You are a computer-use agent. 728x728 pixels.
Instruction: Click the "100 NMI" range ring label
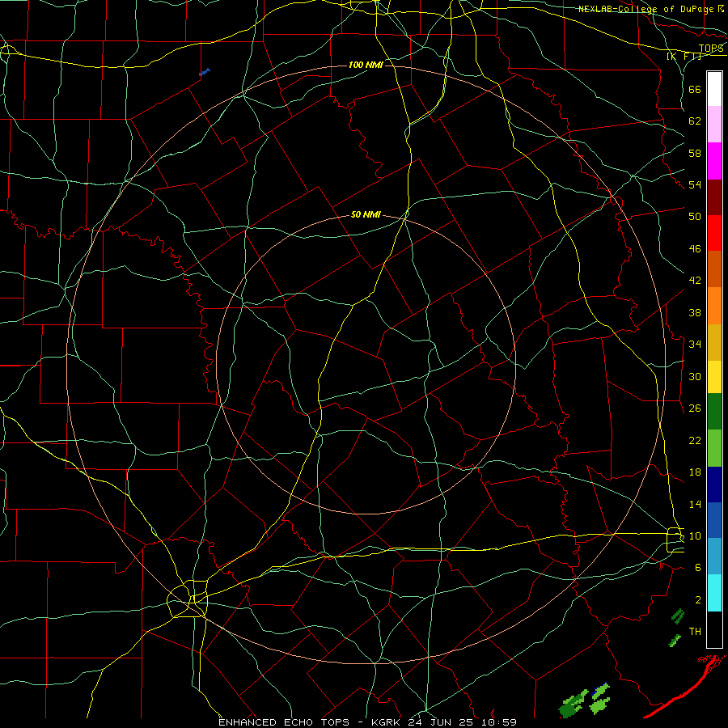(x=366, y=65)
